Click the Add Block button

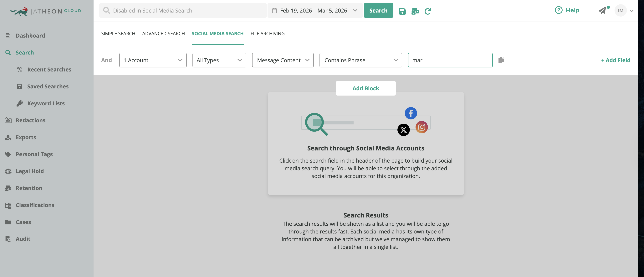[x=365, y=88]
